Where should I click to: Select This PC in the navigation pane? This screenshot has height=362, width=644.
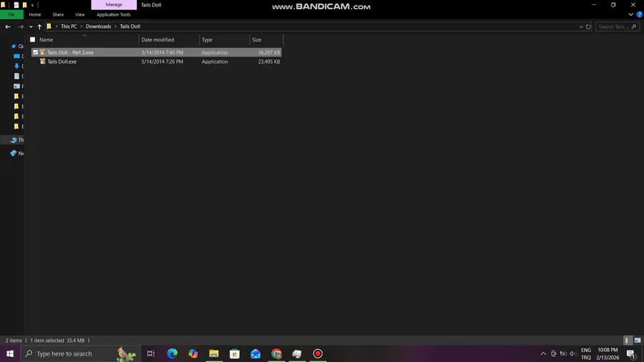coord(17,140)
